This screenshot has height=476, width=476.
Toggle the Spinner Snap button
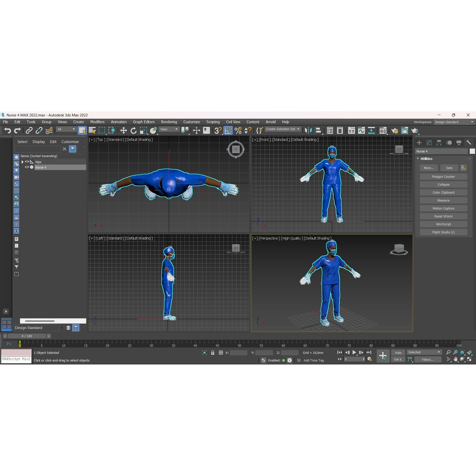248,130
